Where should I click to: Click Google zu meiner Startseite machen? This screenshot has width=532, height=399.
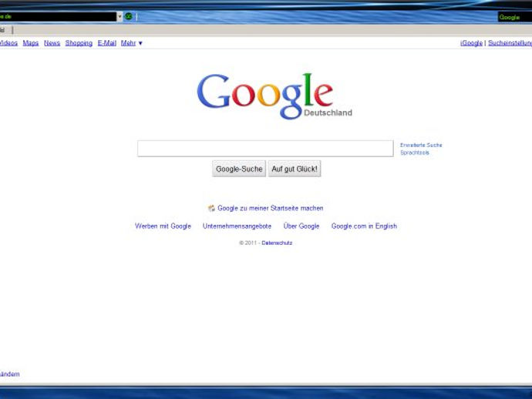(x=271, y=208)
